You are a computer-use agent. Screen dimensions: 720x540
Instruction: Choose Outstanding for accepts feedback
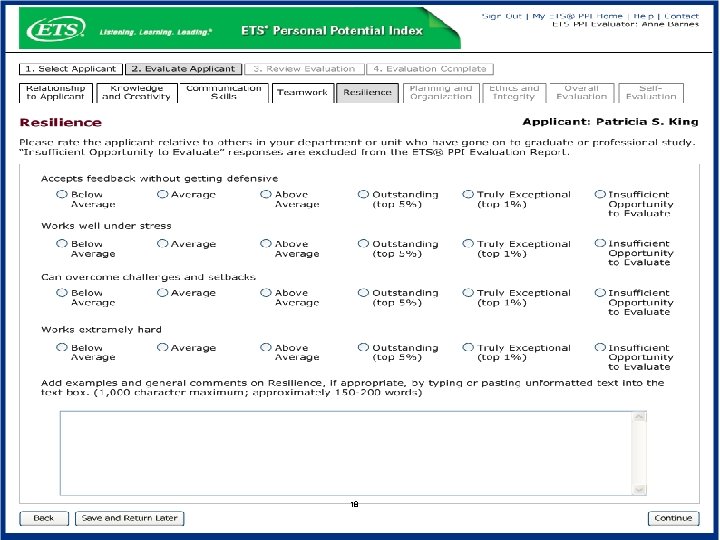click(x=363, y=194)
